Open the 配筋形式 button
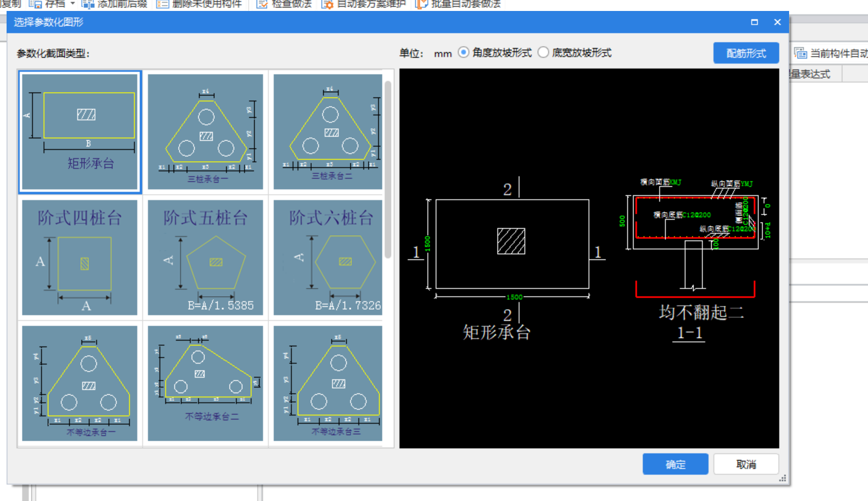 746,53
